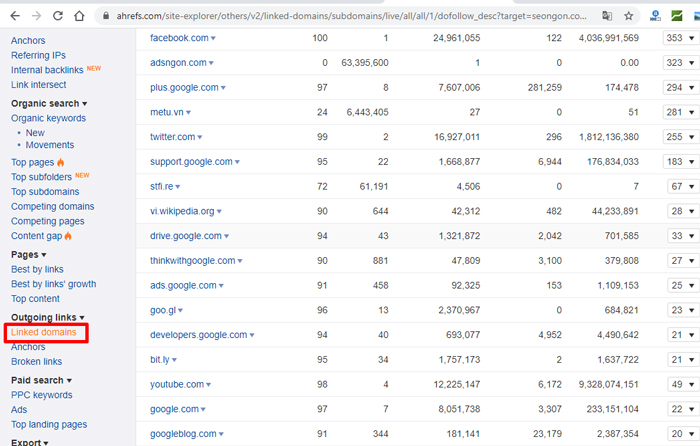Open stfi.re domain dropdown

(x=178, y=187)
